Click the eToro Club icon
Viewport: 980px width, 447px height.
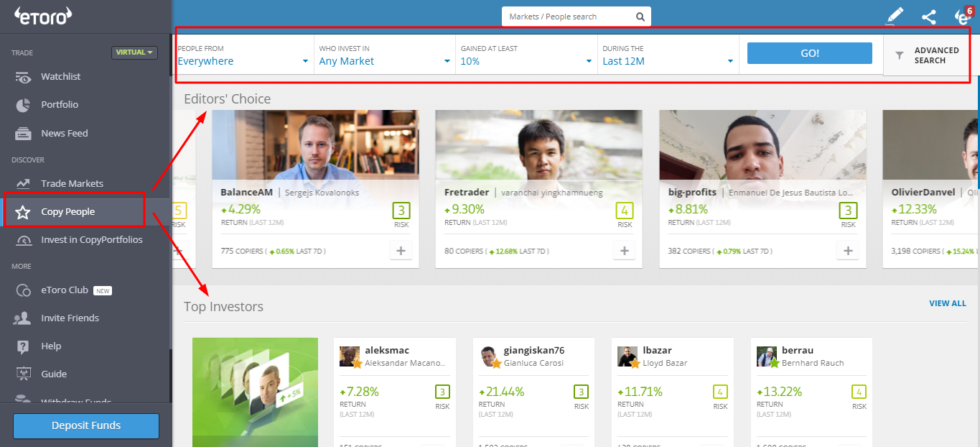[23, 290]
